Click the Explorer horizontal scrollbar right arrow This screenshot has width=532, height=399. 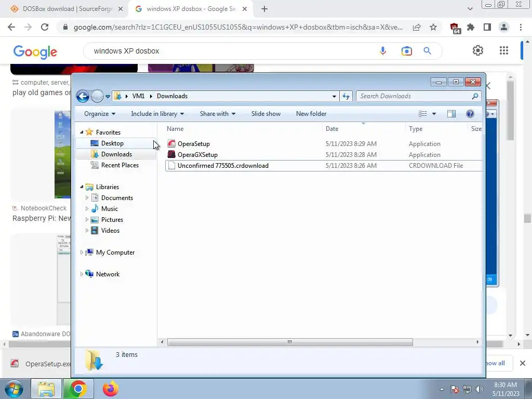[x=478, y=342]
